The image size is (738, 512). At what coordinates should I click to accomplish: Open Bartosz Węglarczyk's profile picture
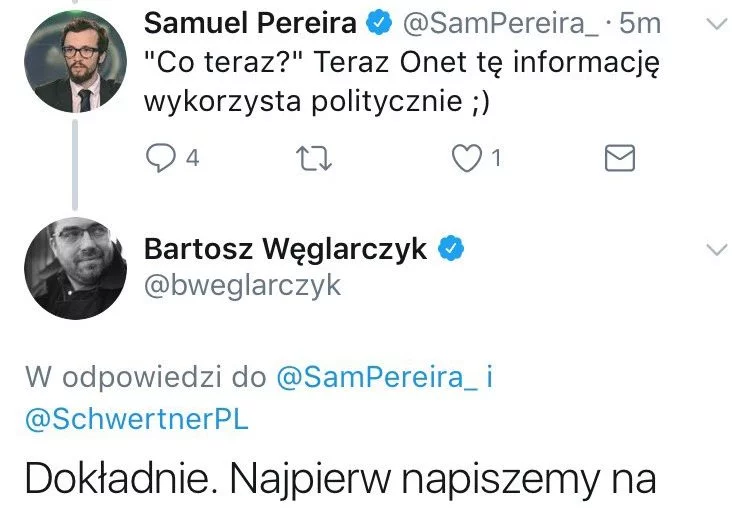75,267
